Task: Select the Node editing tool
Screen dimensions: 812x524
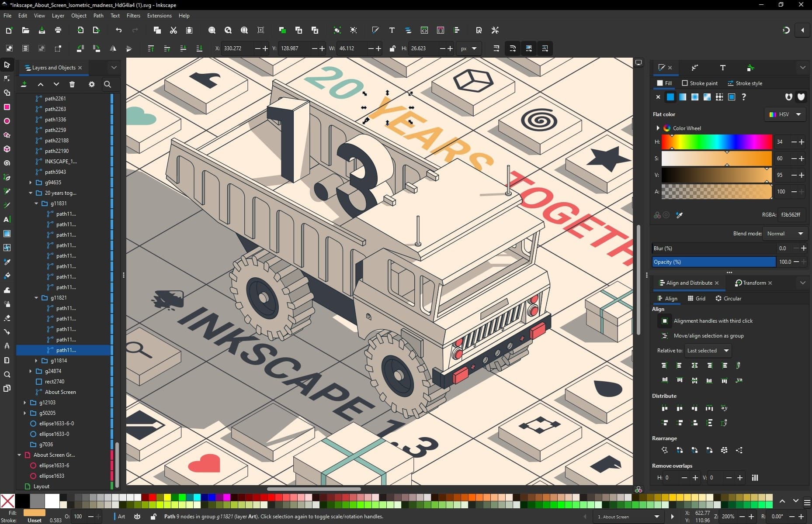Action: click(x=7, y=79)
